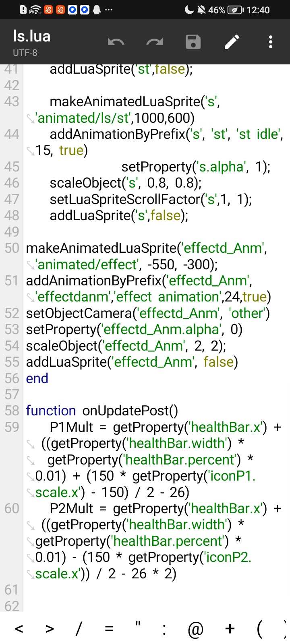Insert the at-sign symbol key
Image resolution: width=290 pixels, height=644 pixels.
pyautogui.click(x=196, y=630)
